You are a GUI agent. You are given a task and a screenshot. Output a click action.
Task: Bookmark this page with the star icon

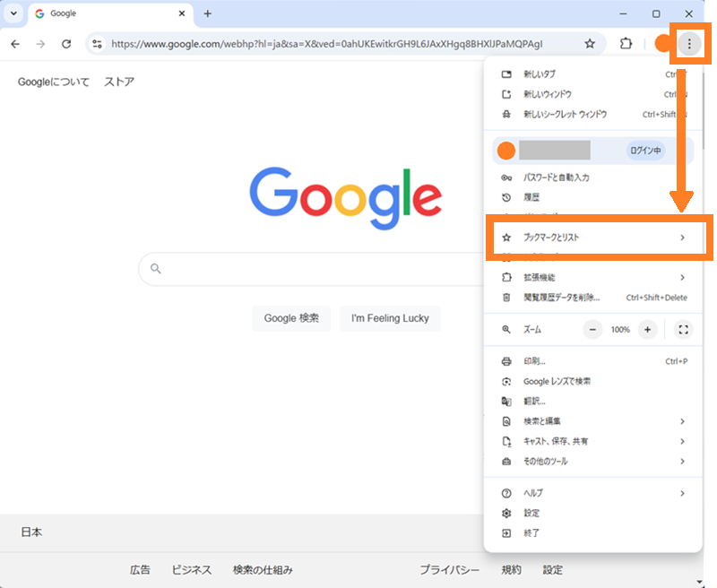pyautogui.click(x=590, y=44)
